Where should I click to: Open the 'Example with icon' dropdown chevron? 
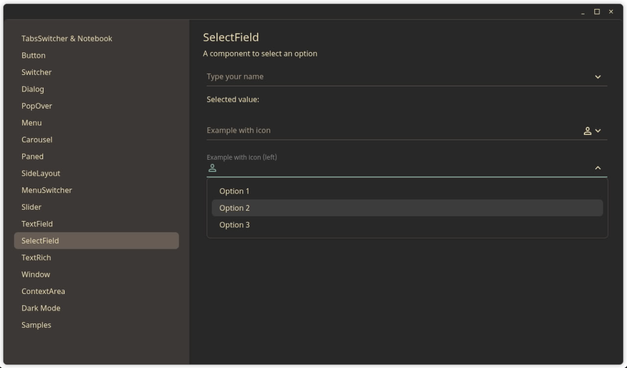(x=598, y=131)
